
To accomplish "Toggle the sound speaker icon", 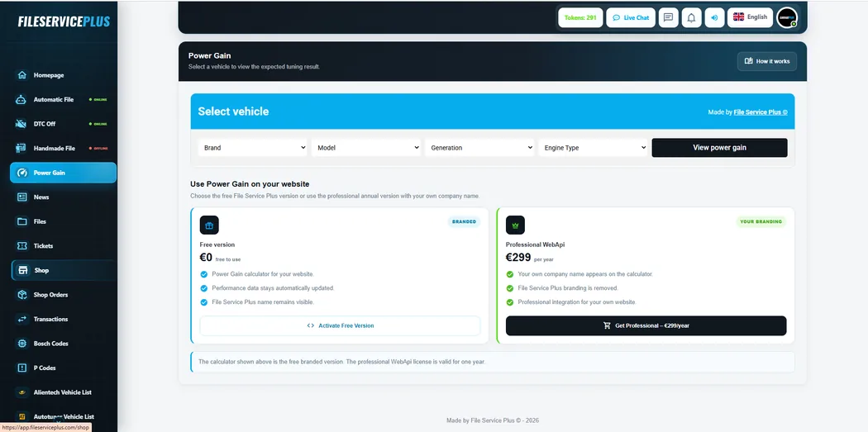I will click(715, 17).
